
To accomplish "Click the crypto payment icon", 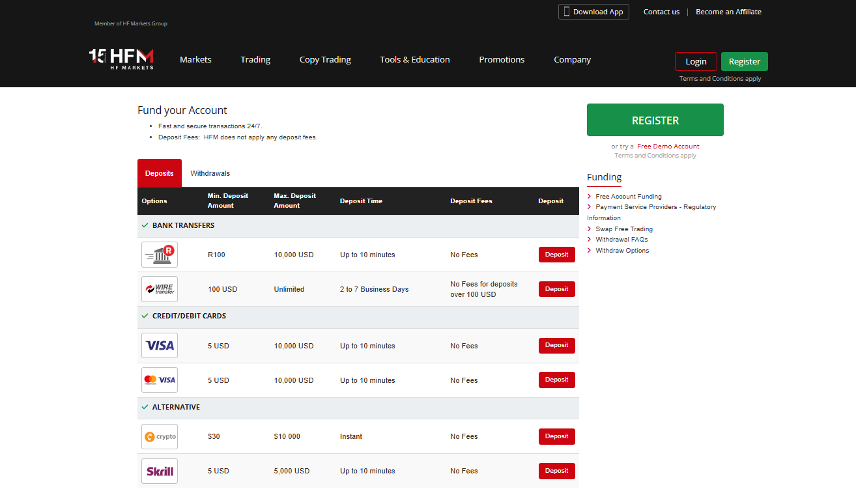I will pyautogui.click(x=160, y=437).
